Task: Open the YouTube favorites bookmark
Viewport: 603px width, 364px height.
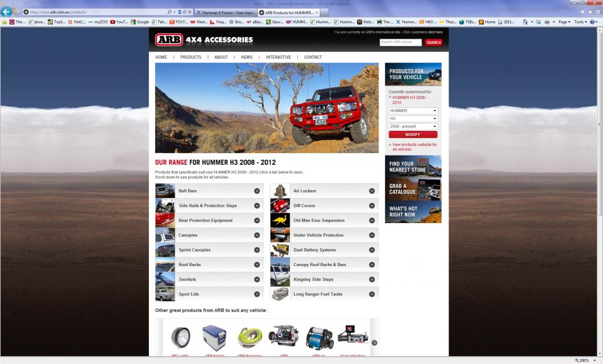Action: [119, 22]
